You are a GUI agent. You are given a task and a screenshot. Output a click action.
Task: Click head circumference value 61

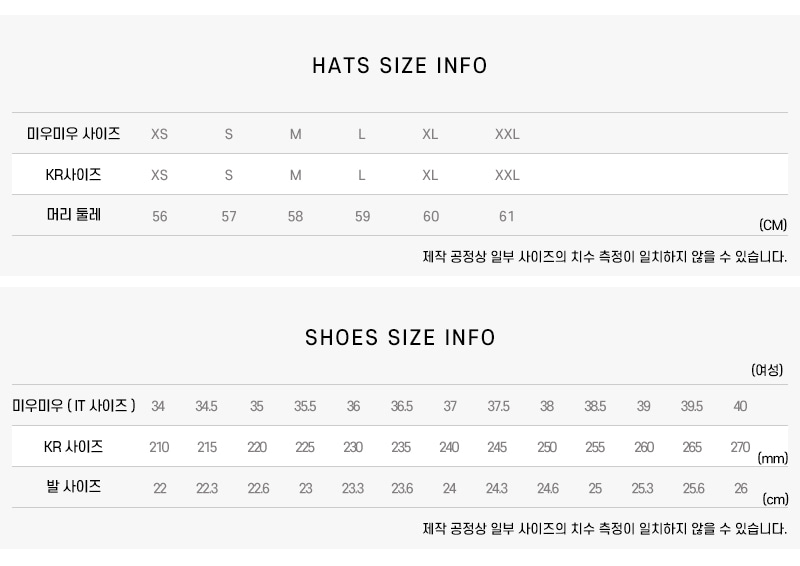pos(507,217)
